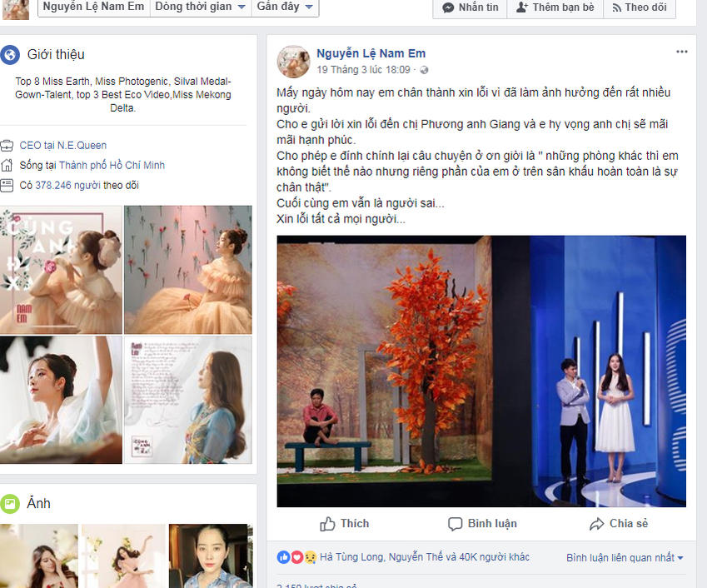This screenshot has height=588, width=707.
Task: Open the post's three-dot options menu
Action: click(x=681, y=52)
